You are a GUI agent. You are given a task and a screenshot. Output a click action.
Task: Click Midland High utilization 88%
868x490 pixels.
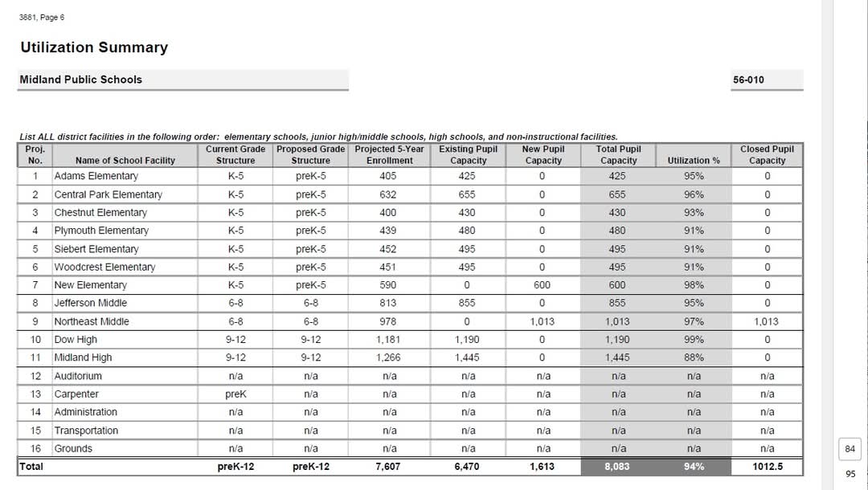(694, 357)
